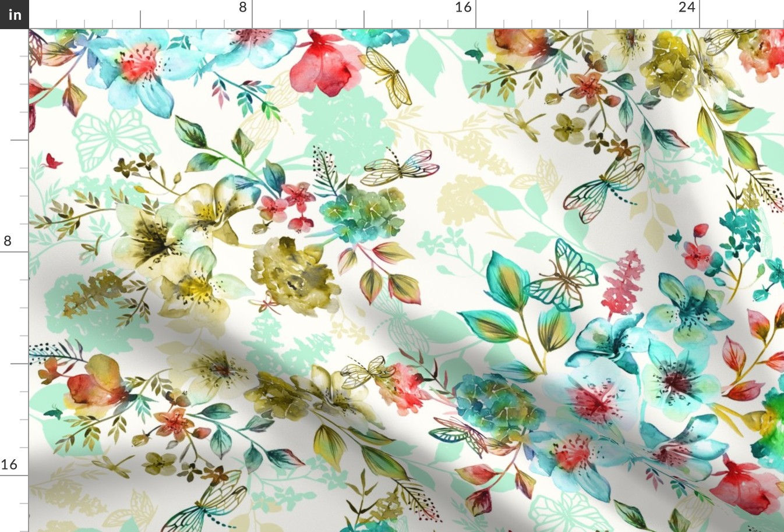The height and width of the screenshot is (532, 784).
Task: Click the 'in' unit label box
Action: (x=14, y=14)
